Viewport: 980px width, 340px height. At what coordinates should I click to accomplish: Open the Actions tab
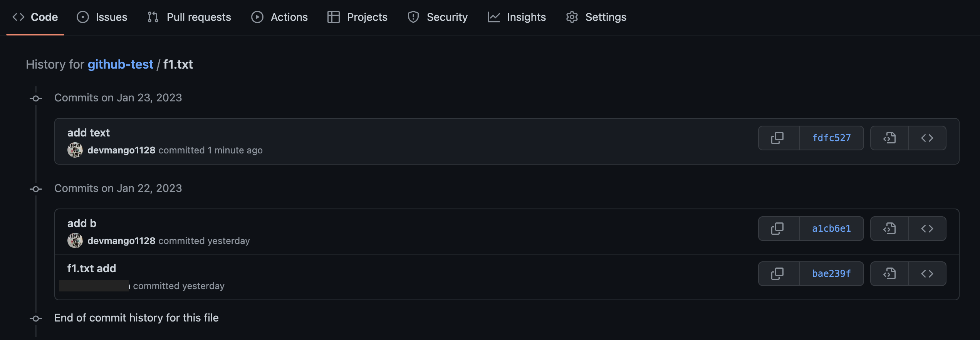pos(279,17)
